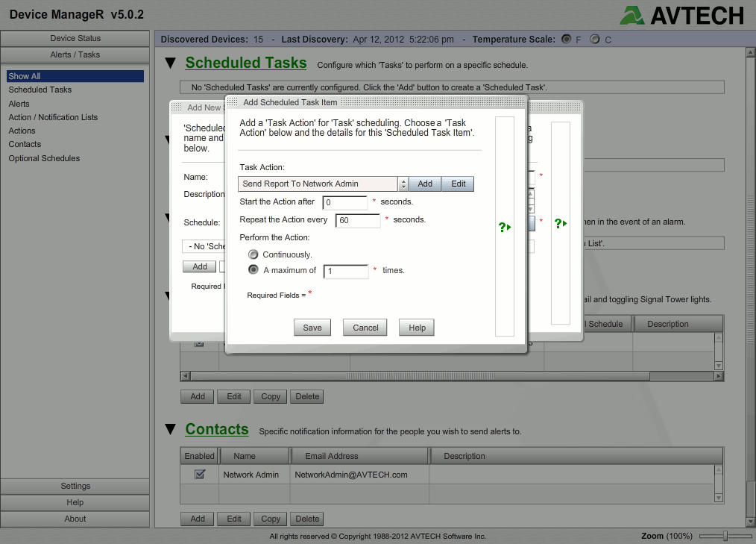This screenshot has width=756, height=544.
Task: Switch to the Device Status tab
Action: point(75,38)
